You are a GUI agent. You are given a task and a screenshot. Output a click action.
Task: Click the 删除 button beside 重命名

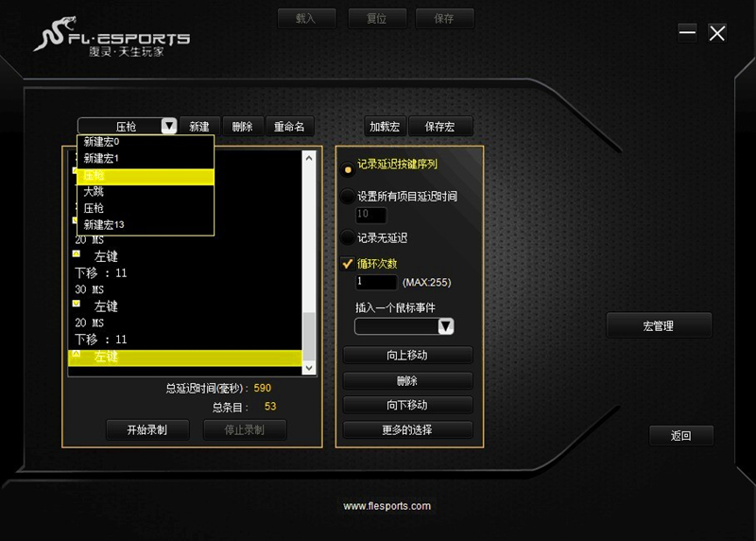pos(243,127)
